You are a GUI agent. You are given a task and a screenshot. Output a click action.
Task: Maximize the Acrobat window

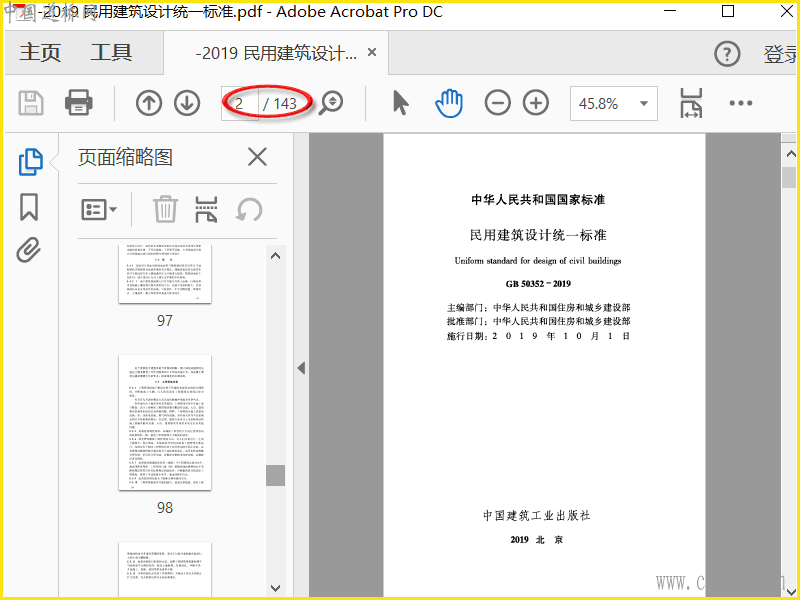coord(728,11)
